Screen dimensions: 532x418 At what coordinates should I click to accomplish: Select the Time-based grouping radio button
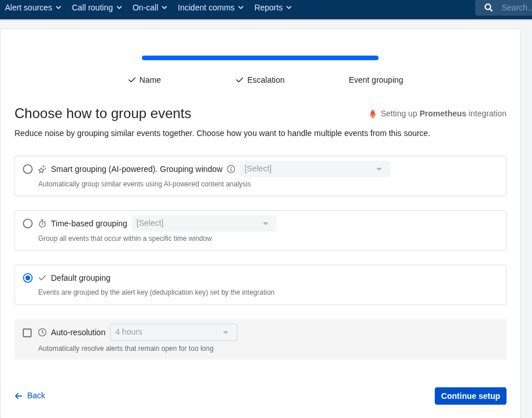28,223
